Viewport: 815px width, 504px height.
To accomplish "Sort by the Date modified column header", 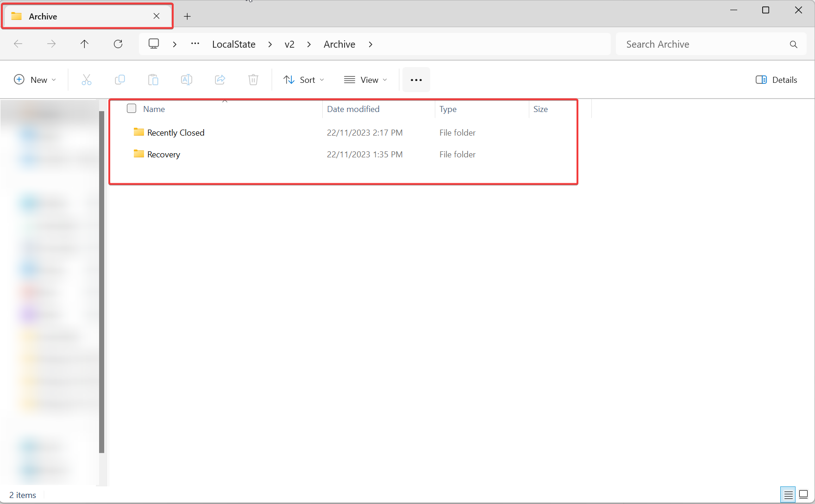I will [x=353, y=109].
